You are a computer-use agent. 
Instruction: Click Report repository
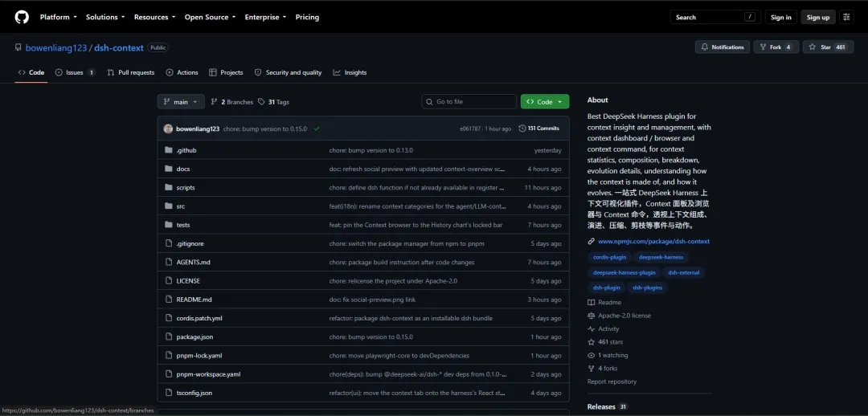612,381
